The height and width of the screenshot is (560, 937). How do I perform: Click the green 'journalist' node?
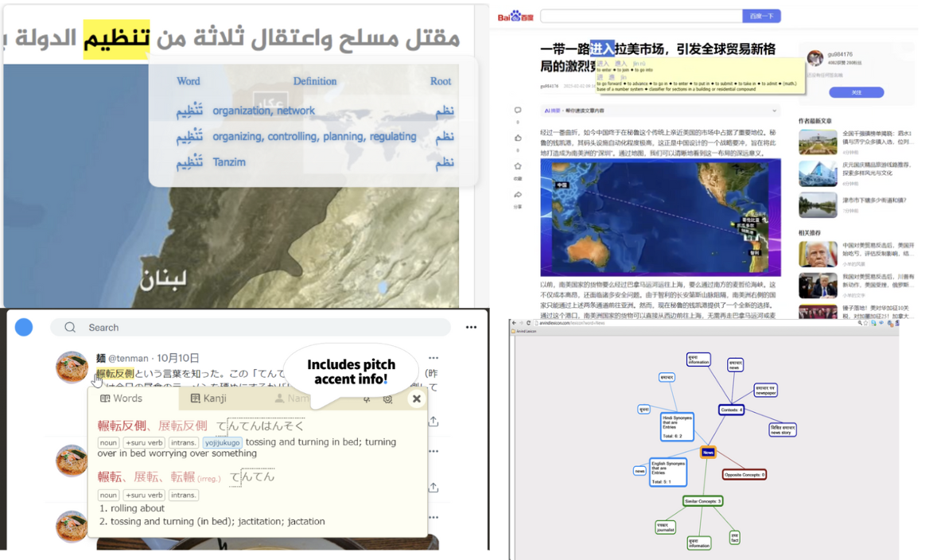665,527
